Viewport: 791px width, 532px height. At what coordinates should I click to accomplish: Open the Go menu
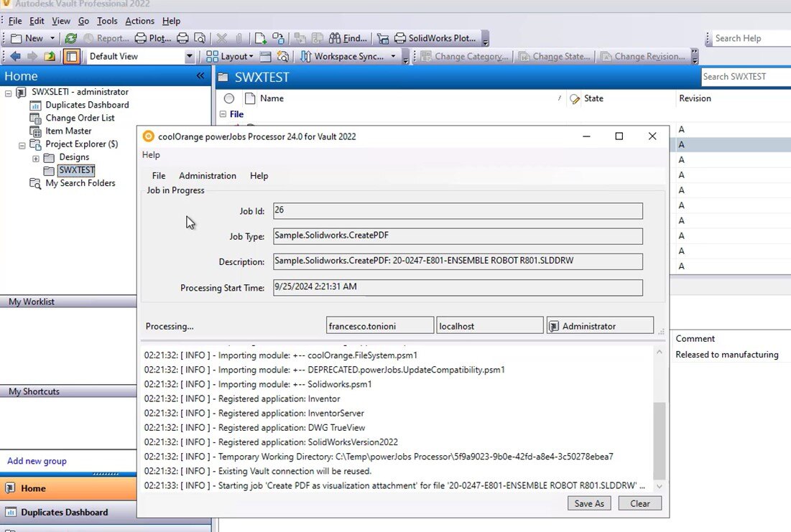click(84, 21)
